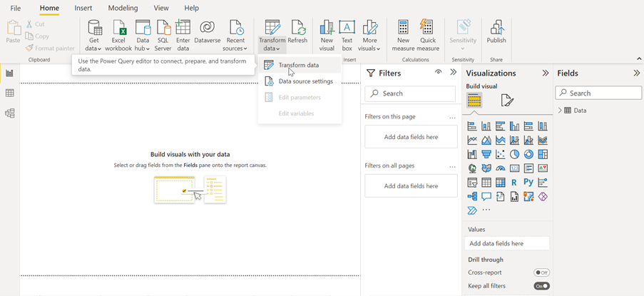Select the Q&A speech bubble visual
This screenshot has height=296, width=644.
pyautogui.click(x=486, y=196)
